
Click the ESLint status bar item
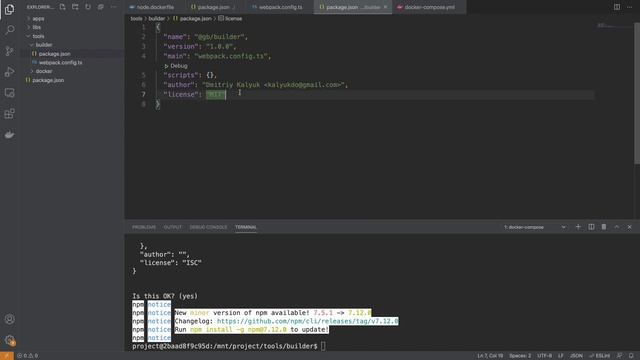click(600, 356)
